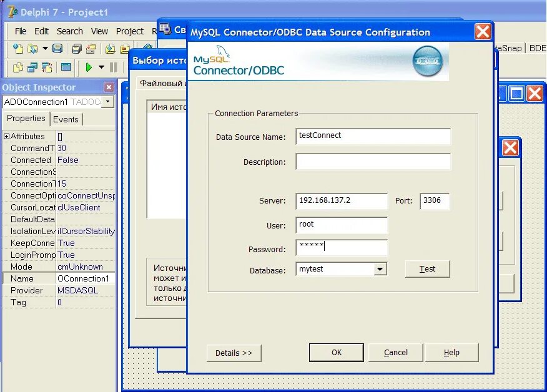The height and width of the screenshot is (392, 547).
Task: Select the KeepConnection property value True
Action: 86,243
